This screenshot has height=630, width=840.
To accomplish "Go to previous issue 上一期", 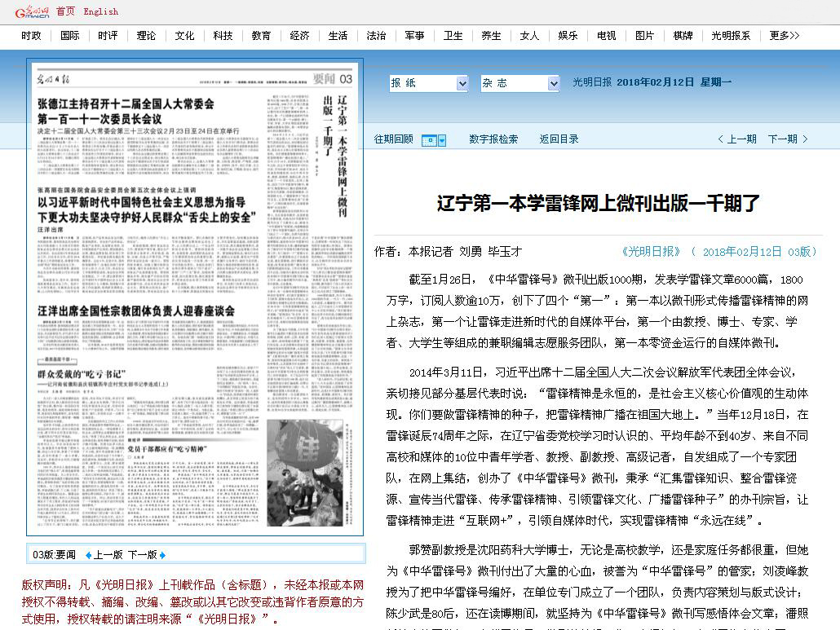I will tap(737, 139).
